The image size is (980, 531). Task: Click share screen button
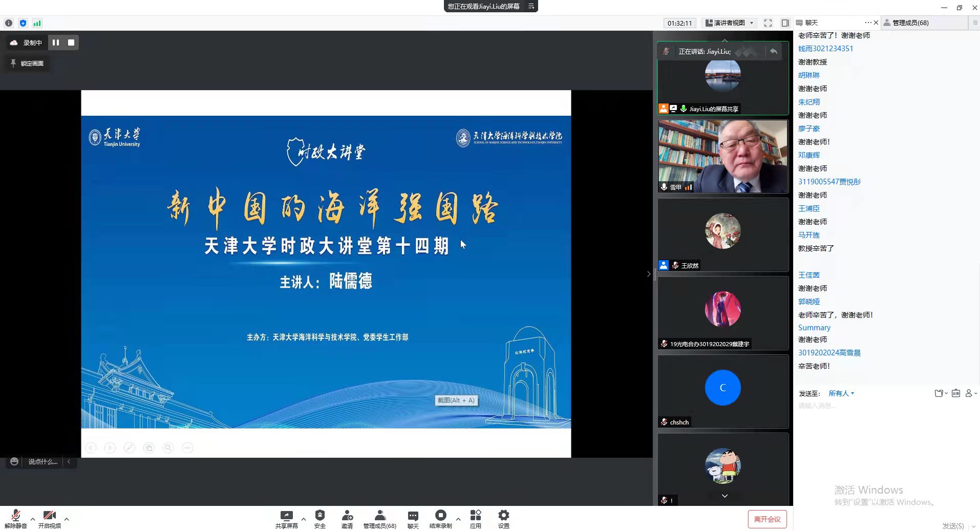coord(286,519)
